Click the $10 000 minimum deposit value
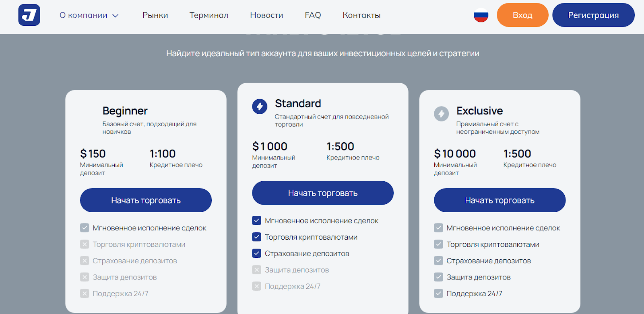The width and height of the screenshot is (644, 314). [455, 154]
